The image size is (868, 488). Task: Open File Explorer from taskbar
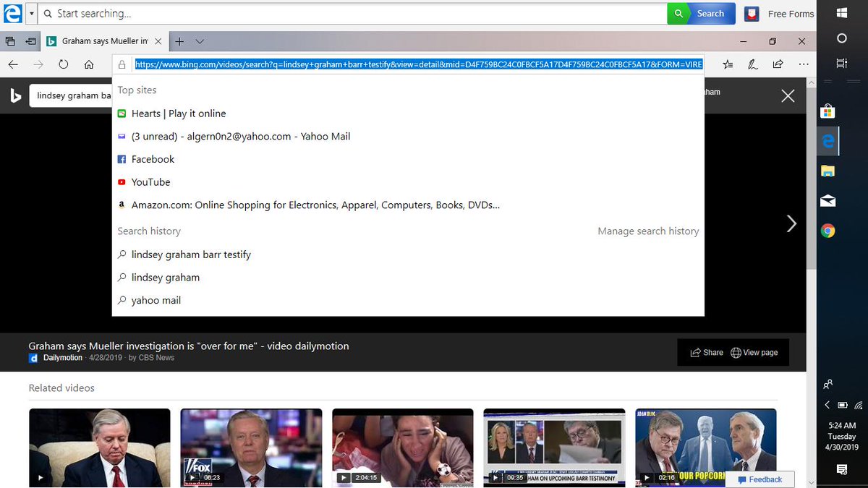[x=828, y=171]
